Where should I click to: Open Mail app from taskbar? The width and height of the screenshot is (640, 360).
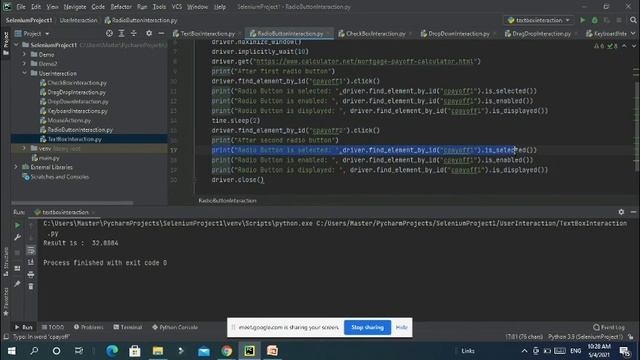click(204, 351)
